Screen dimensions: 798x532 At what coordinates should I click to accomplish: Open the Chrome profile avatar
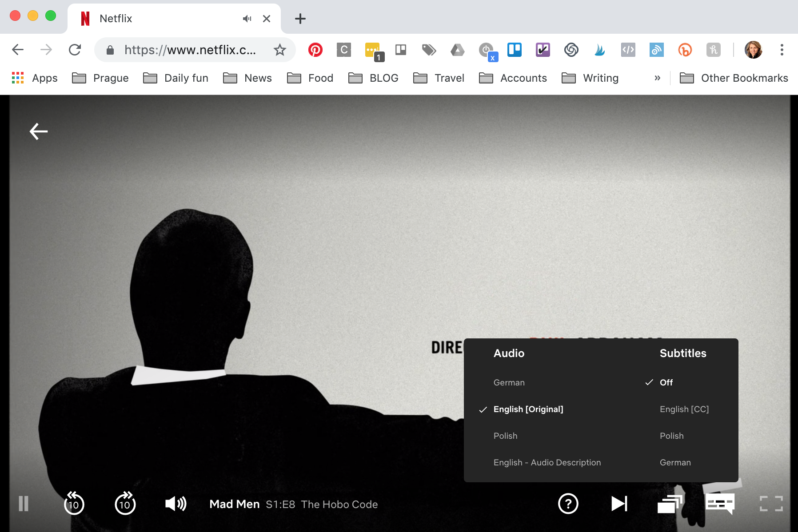click(x=753, y=50)
